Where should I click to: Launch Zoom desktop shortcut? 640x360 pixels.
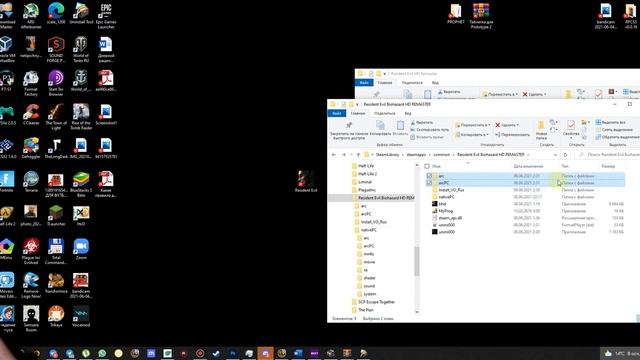pos(81,249)
